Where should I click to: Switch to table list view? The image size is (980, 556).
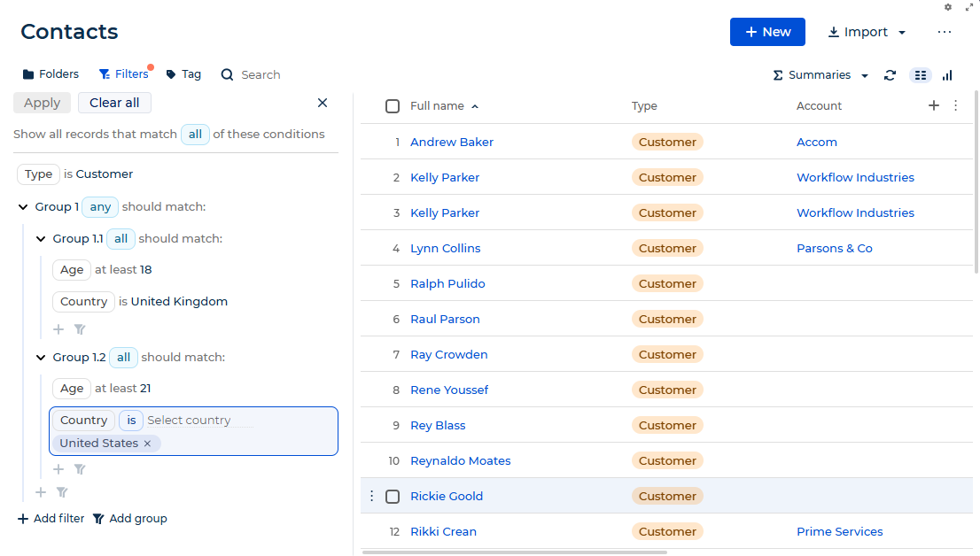(x=921, y=75)
